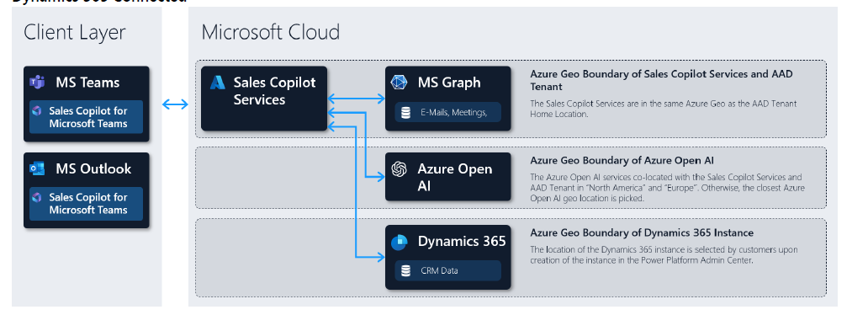Click the paragraph about Power Platform Admin Center
This screenshot has width=868, height=315.
click(664, 254)
